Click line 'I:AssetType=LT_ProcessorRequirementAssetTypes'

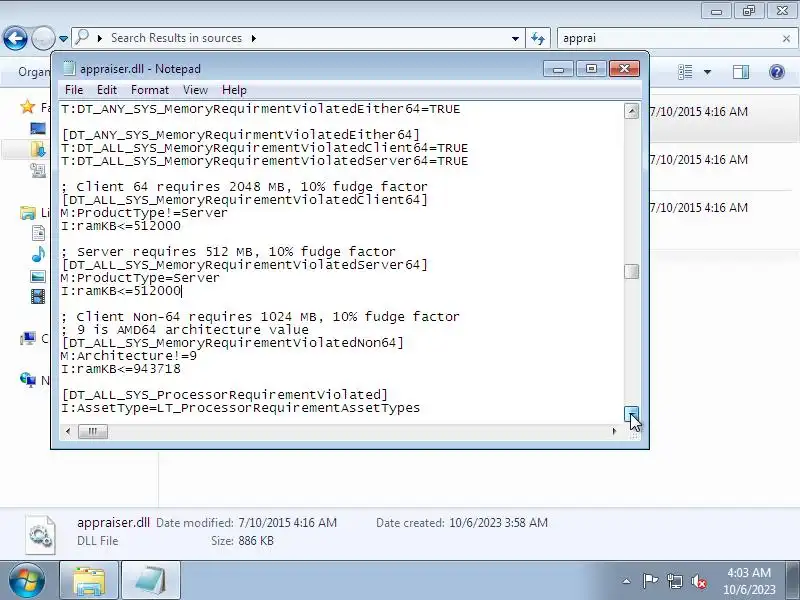(x=240, y=408)
